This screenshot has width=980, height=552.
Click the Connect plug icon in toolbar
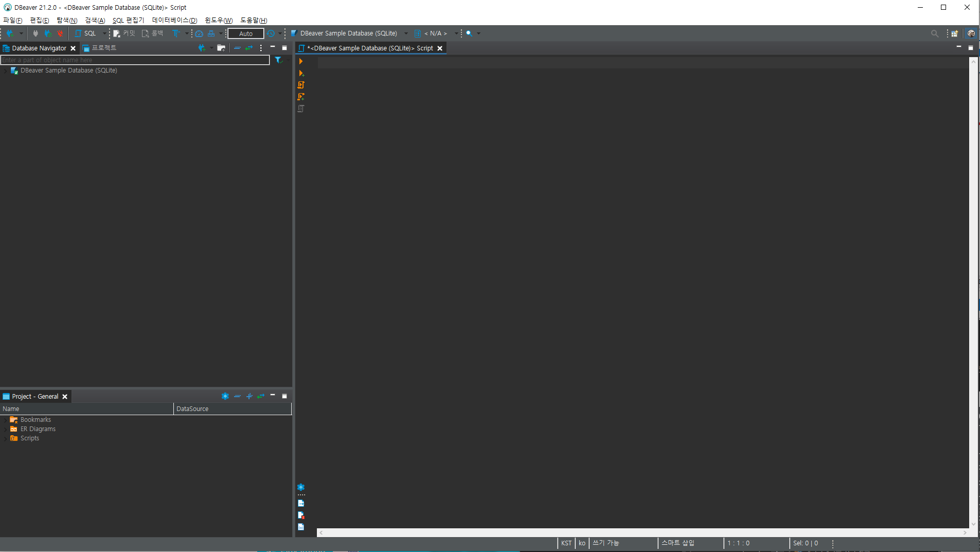coord(35,33)
